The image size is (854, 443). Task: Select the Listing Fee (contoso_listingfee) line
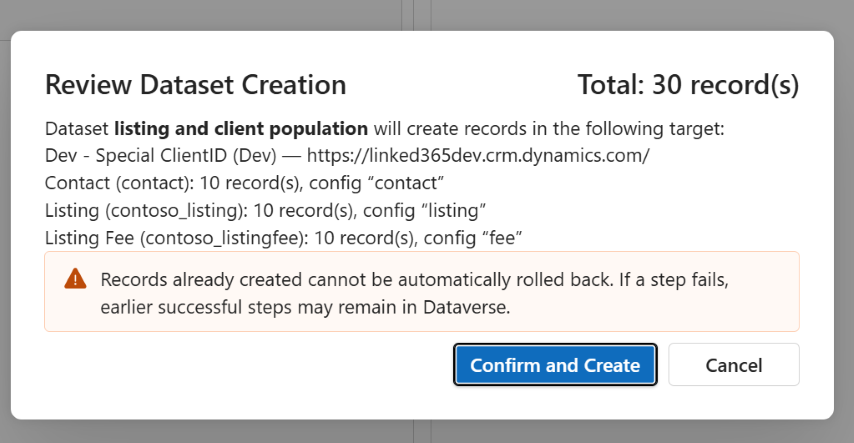(283, 238)
